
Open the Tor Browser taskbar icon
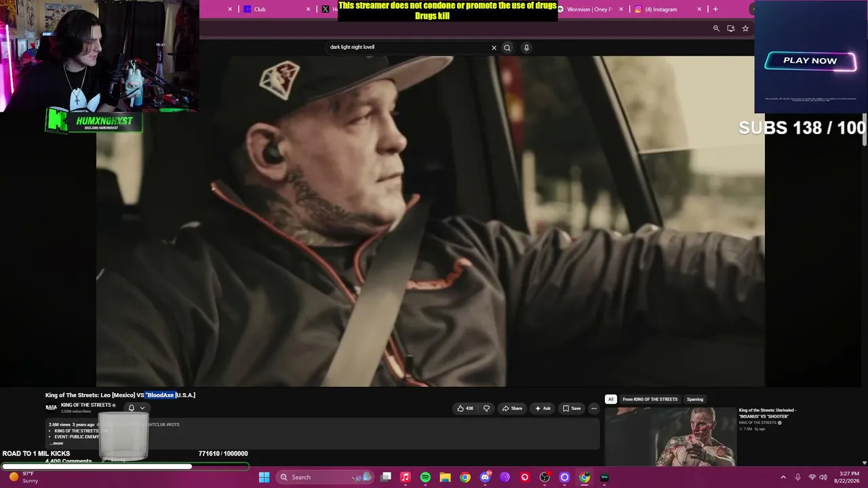point(505,477)
